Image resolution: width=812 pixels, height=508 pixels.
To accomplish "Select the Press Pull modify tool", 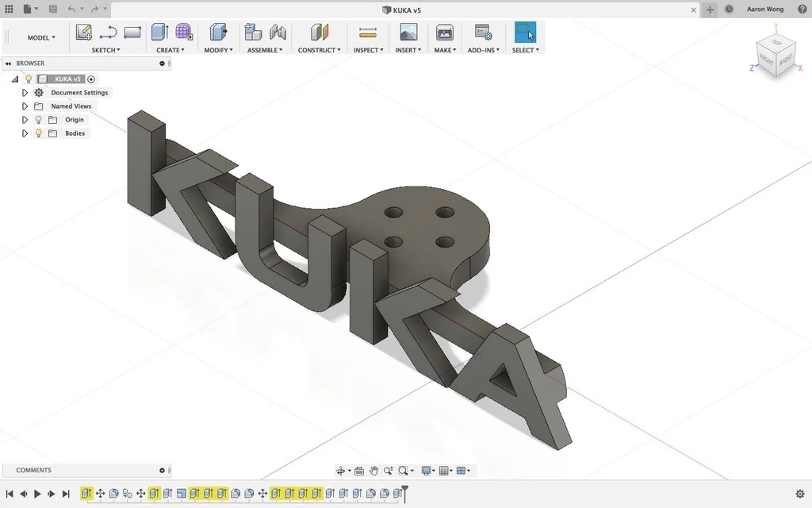I will (218, 32).
